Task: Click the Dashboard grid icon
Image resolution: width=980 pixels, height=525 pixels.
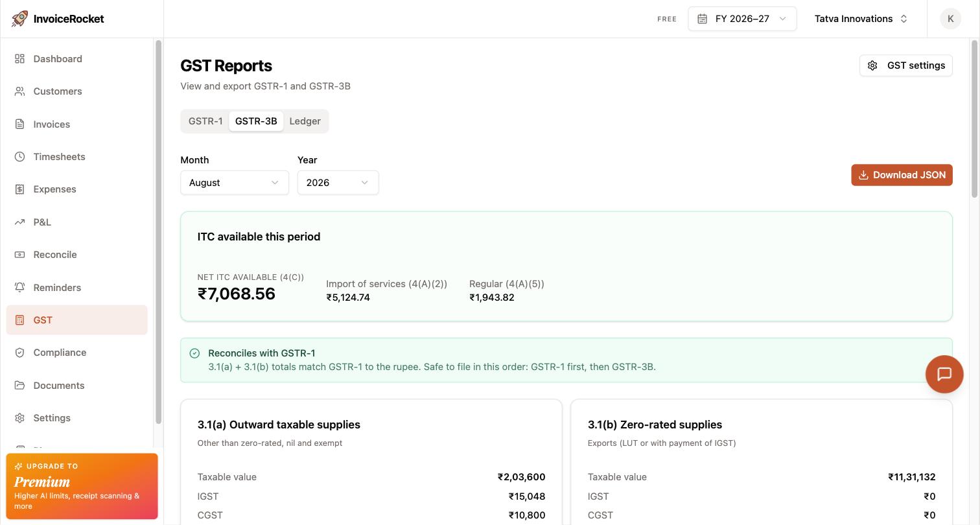Action: point(20,59)
